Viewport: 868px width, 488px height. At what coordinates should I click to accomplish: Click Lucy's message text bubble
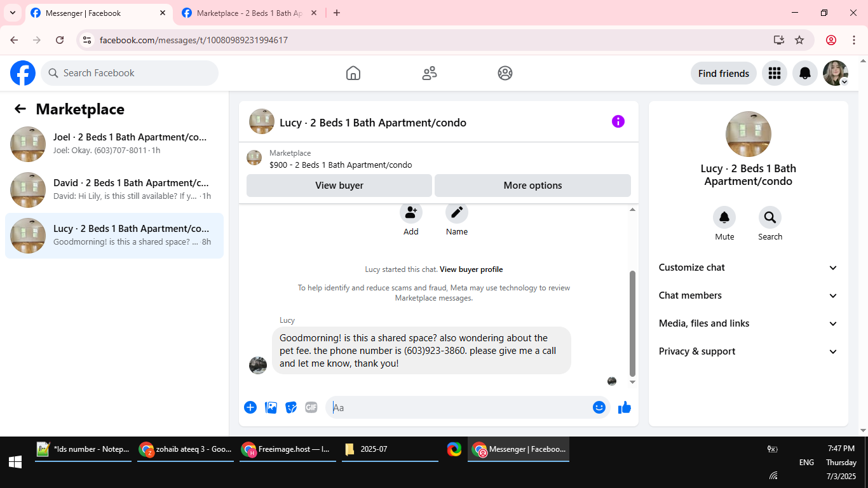[x=421, y=351]
